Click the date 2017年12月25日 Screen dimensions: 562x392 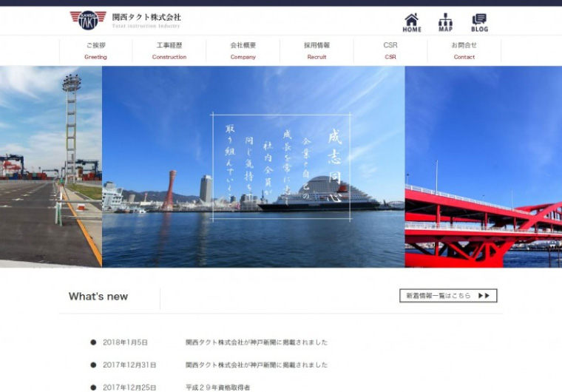(x=129, y=388)
